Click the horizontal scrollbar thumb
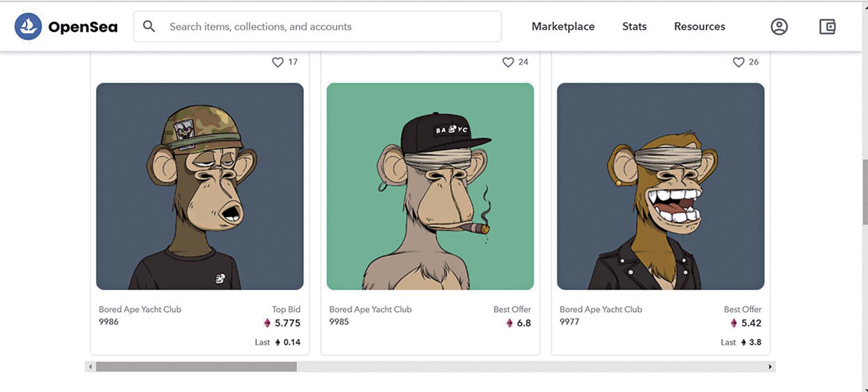The height and width of the screenshot is (392, 868). tap(196, 367)
